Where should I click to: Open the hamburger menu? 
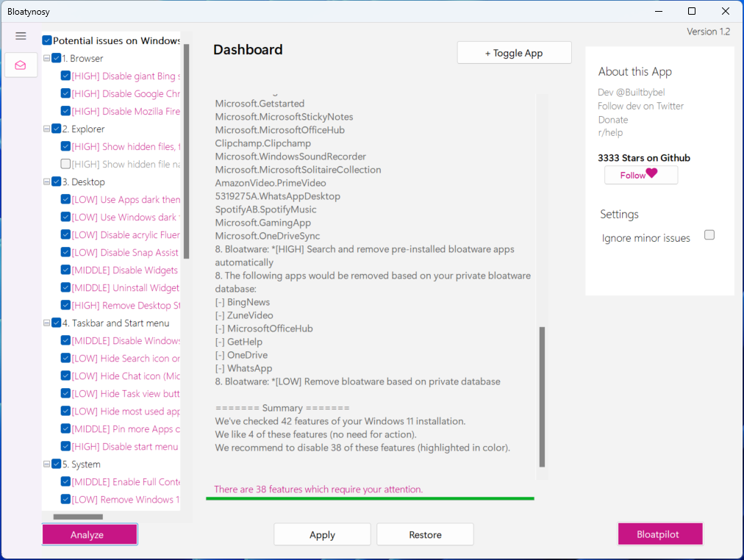[x=21, y=36]
